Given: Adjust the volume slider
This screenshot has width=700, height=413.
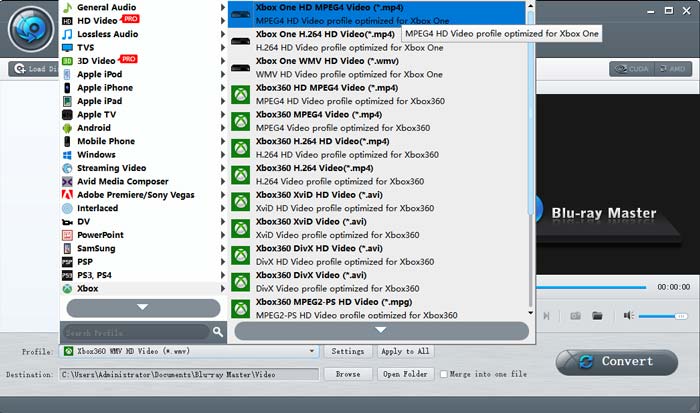Looking at the screenshot, I should click(x=663, y=316).
